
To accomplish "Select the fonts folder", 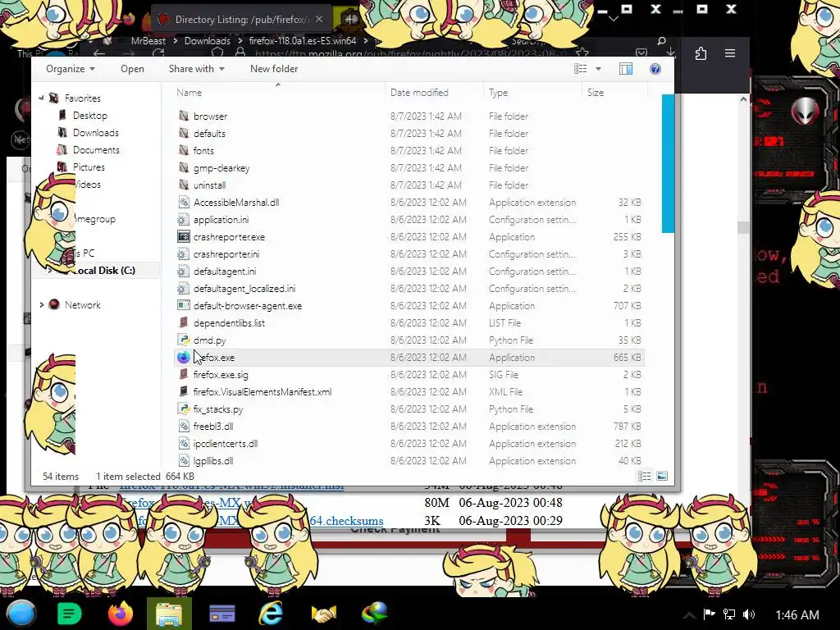I will [x=203, y=151].
